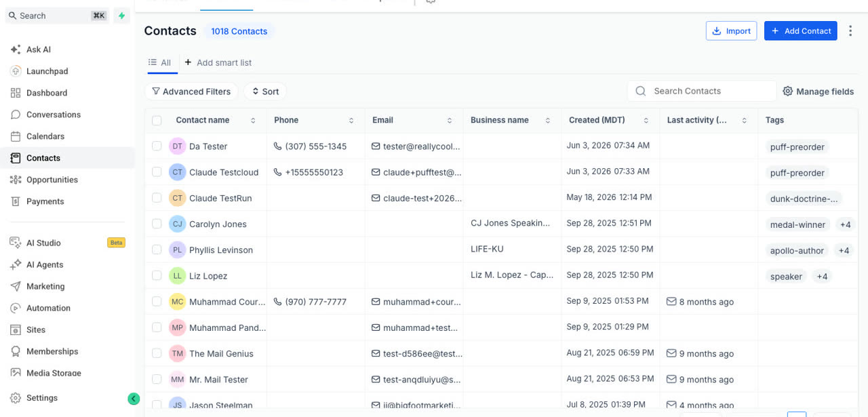Select the Claude TestRun row checkbox
Screen dimensions: 868x417
[x=157, y=197]
